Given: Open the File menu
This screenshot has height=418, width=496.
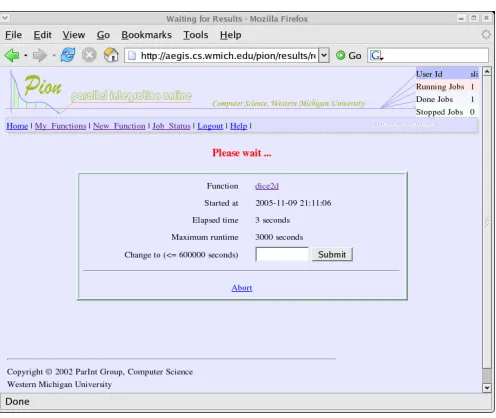Looking at the screenshot, I should (x=14, y=35).
